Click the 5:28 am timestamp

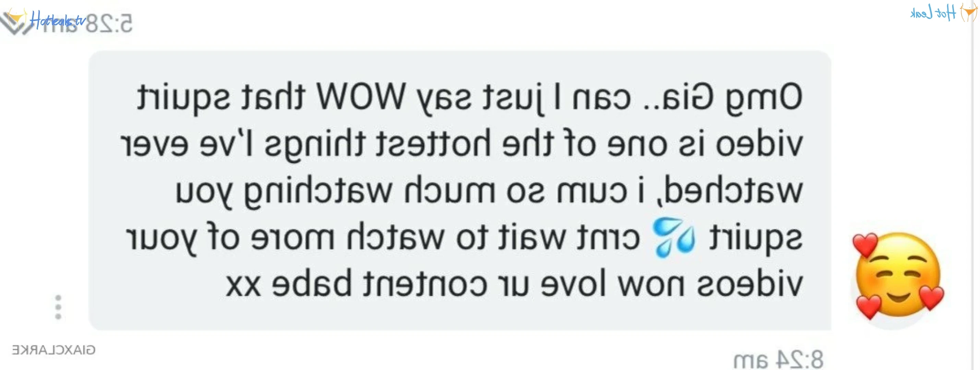(x=87, y=24)
